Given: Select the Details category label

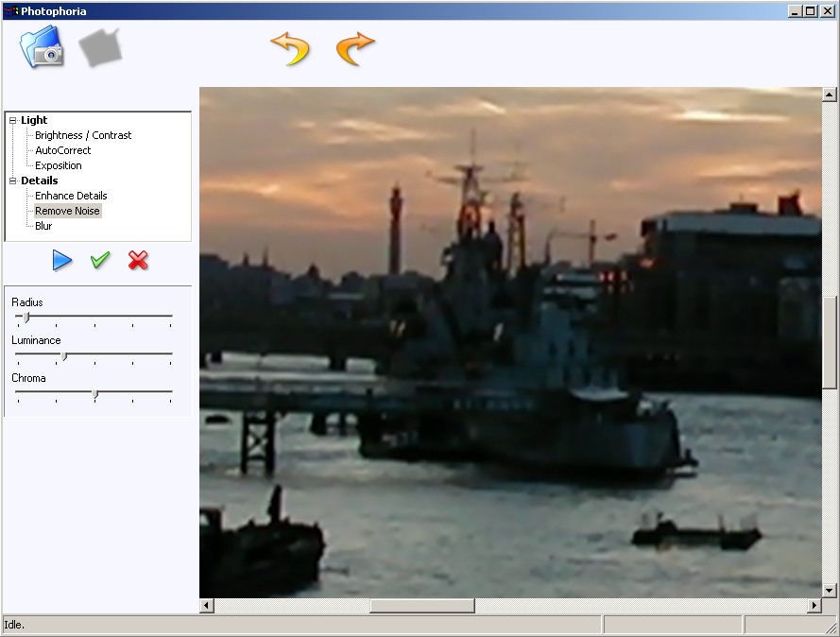Looking at the screenshot, I should coord(40,181).
